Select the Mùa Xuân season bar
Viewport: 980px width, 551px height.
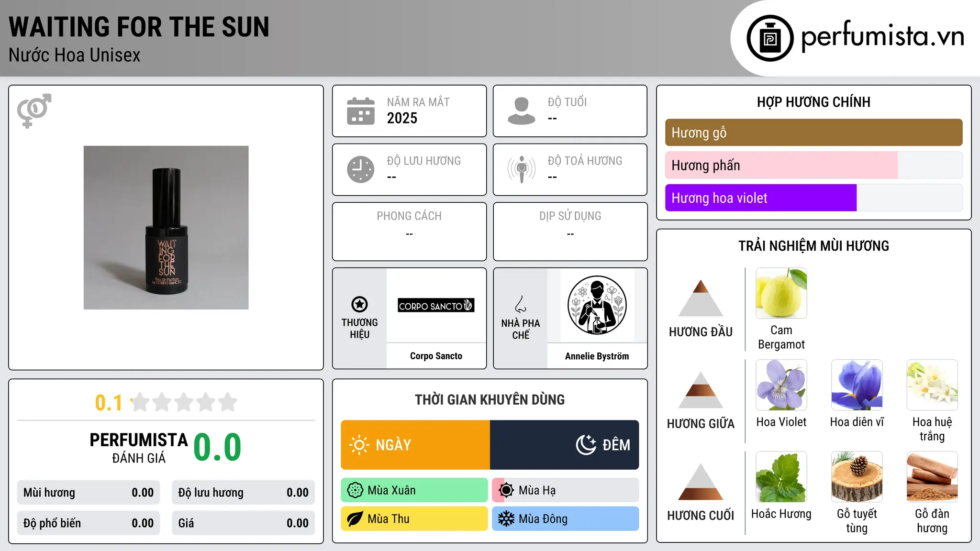[x=414, y=490]
